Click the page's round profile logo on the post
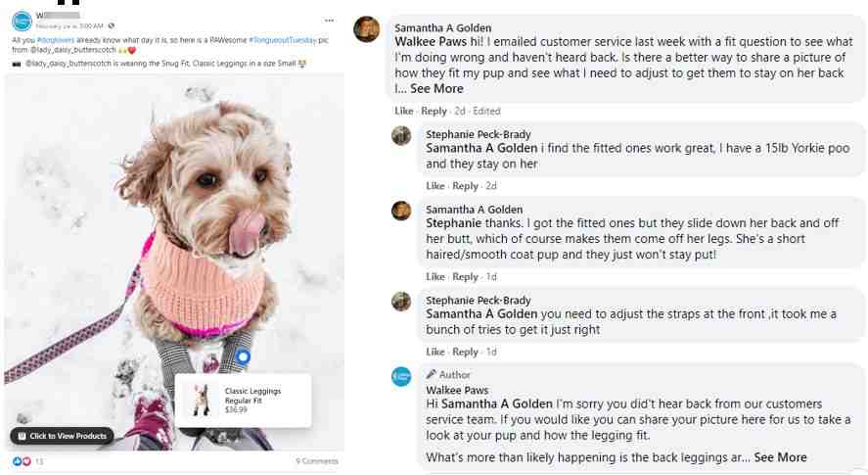This screenshot has height=475, width=868. (23, 22)
